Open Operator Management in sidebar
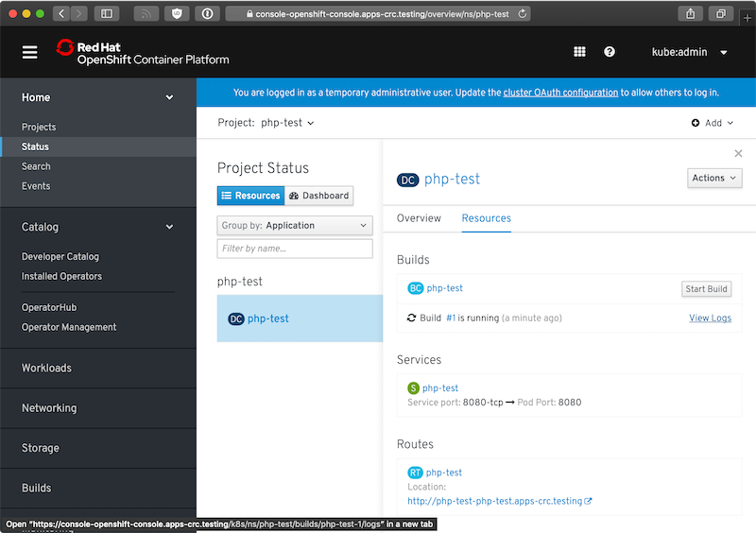 (69, 327)
